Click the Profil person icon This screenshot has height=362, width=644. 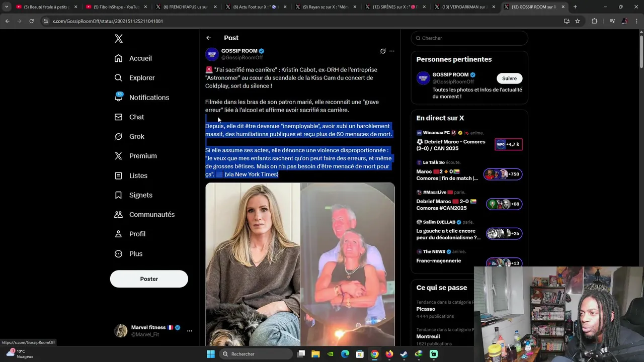tap(118, 234)
